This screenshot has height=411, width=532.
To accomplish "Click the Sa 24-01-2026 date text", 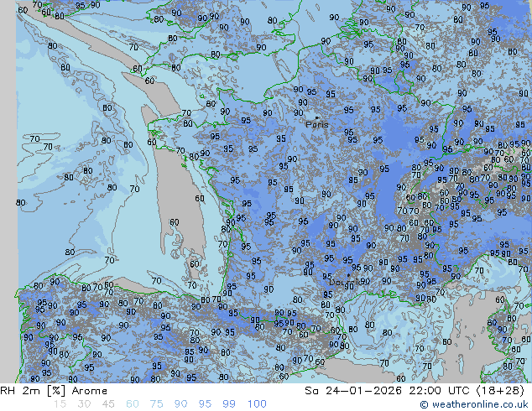I will [x=353, y=391].
